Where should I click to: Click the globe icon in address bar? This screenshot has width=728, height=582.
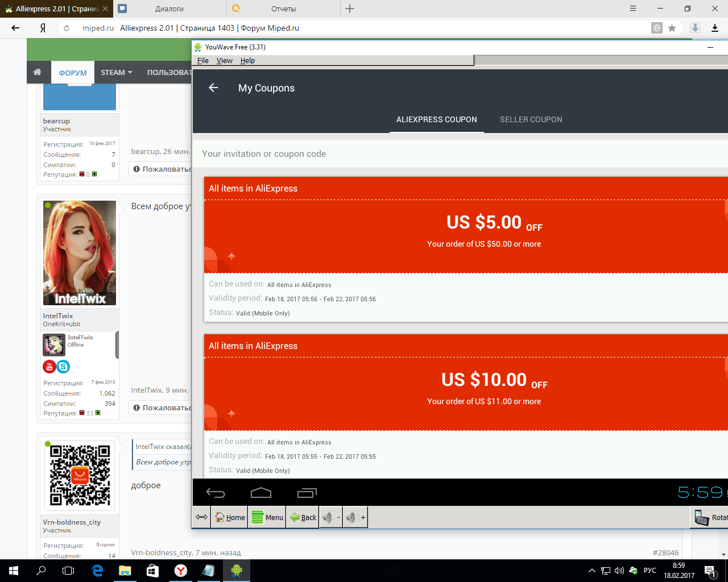(x=657, y=28)
